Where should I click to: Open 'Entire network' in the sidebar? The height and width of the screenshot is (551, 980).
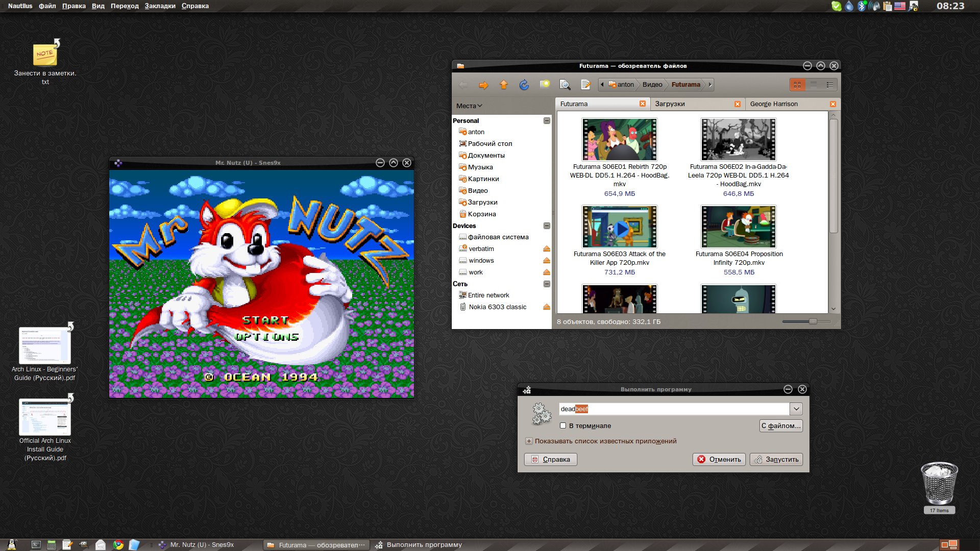(488, 295)
